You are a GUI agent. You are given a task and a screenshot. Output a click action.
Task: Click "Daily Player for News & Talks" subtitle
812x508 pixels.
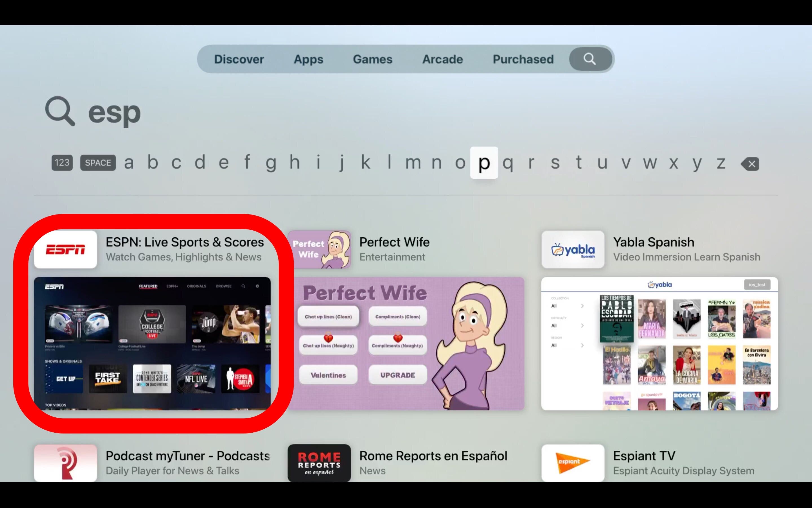click(x=173, y=471)
